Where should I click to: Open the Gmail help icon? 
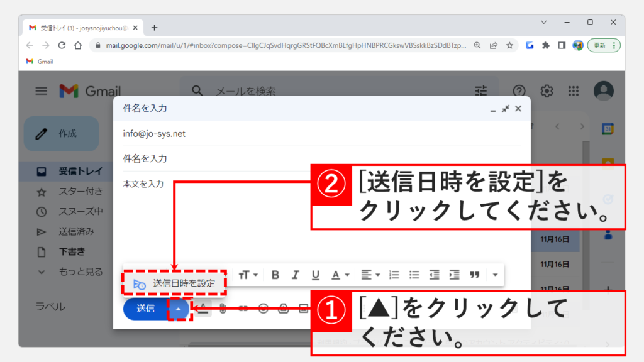(x=519, y=90)
